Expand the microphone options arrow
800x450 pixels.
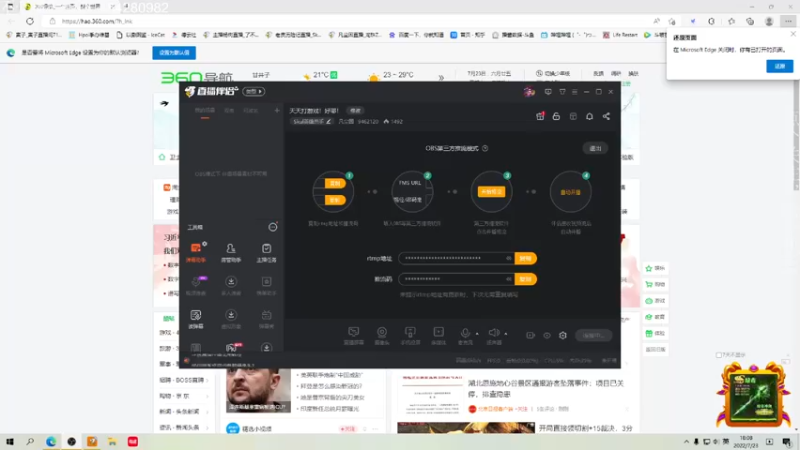(x=477, y=334)
